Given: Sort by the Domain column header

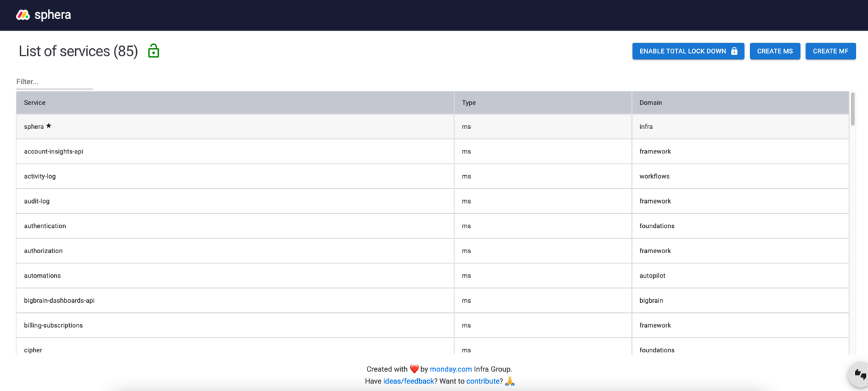Looking at the screenshot, I should (650, 103).
